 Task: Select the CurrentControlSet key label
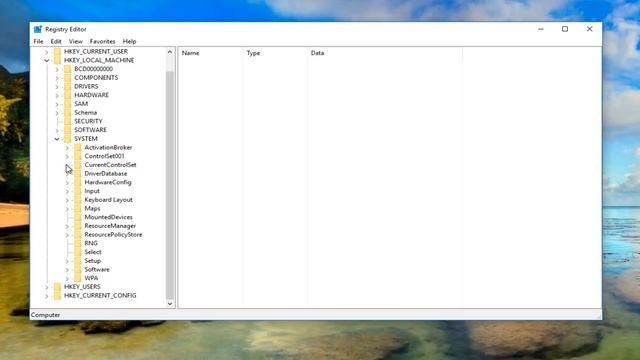click(x=110, y=165)
